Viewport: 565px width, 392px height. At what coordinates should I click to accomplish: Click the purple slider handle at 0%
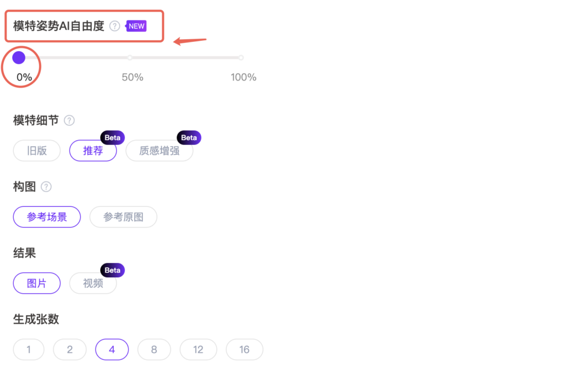19,57
